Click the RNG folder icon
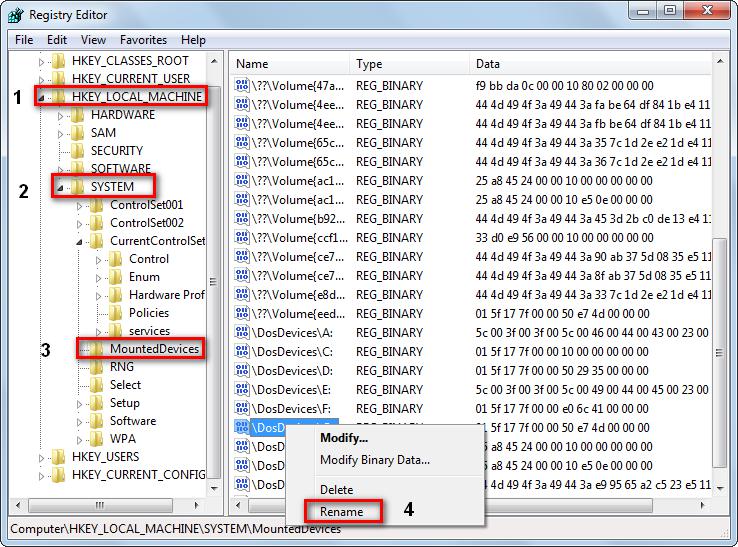Viewport: 738px width, 547px height. click(x=96, y=367)
